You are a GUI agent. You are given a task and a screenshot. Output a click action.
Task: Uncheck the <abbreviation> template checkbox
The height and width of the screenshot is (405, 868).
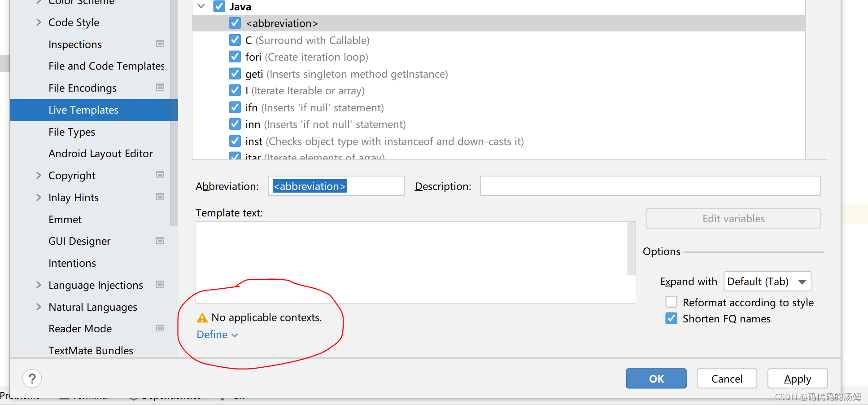pyautogui.click(x=235, y=23)
